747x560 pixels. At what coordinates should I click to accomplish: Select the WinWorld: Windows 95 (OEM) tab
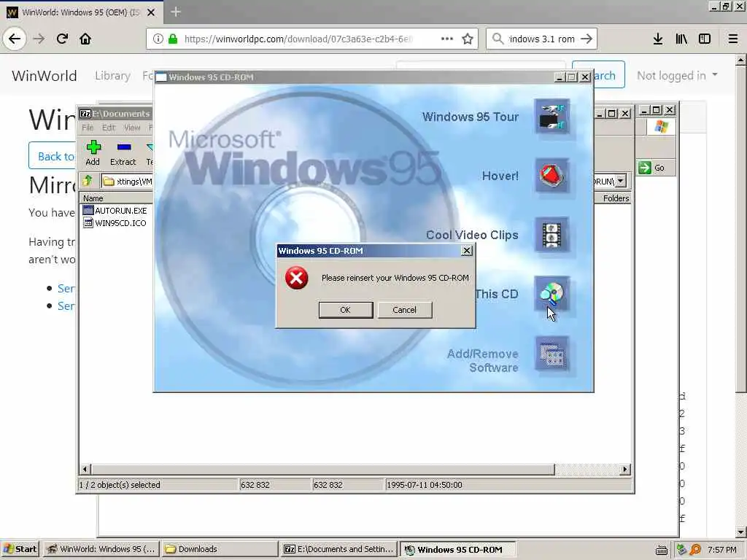coord(81,12)
